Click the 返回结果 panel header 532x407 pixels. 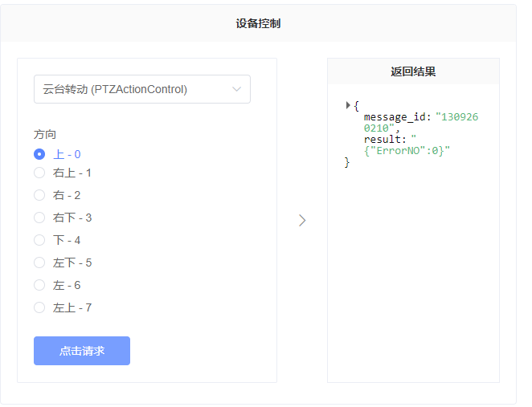(x=413, y=71)
